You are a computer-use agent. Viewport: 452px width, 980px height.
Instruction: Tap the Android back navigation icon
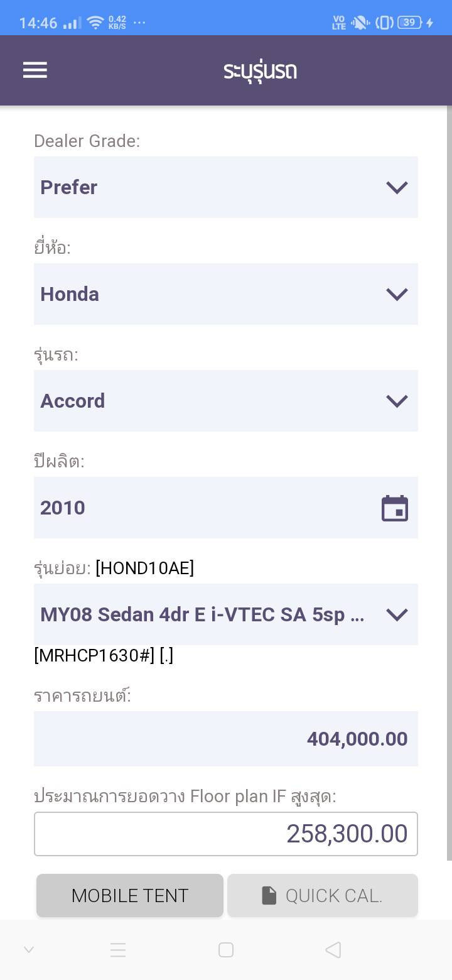(333, 950)
